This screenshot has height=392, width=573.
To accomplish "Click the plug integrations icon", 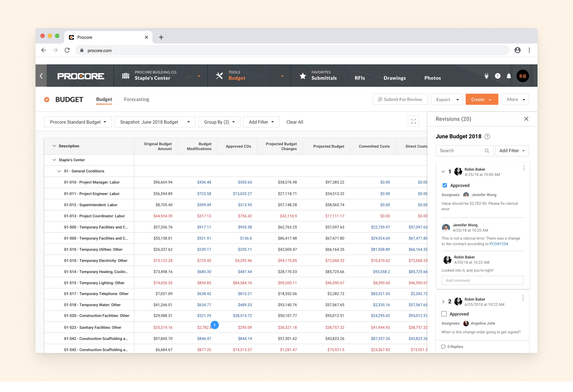I will (486, 76).
